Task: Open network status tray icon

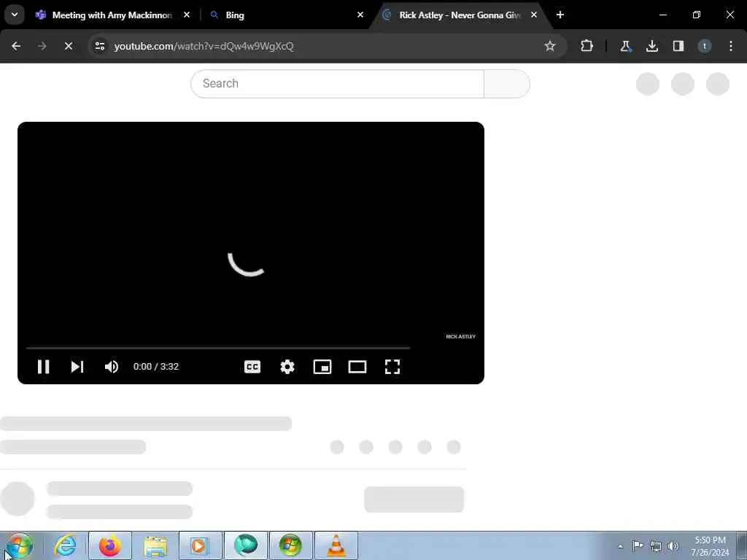Action: [656, 546]
